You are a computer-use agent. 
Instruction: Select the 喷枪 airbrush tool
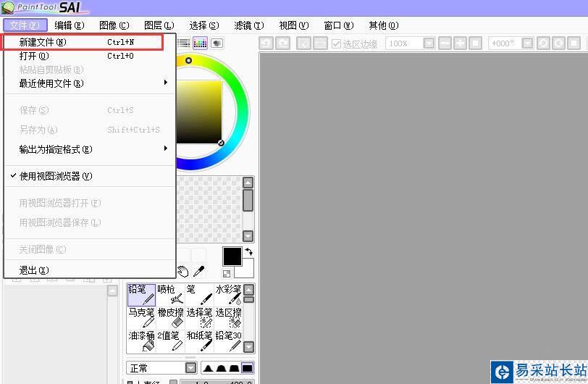[171, 295]
